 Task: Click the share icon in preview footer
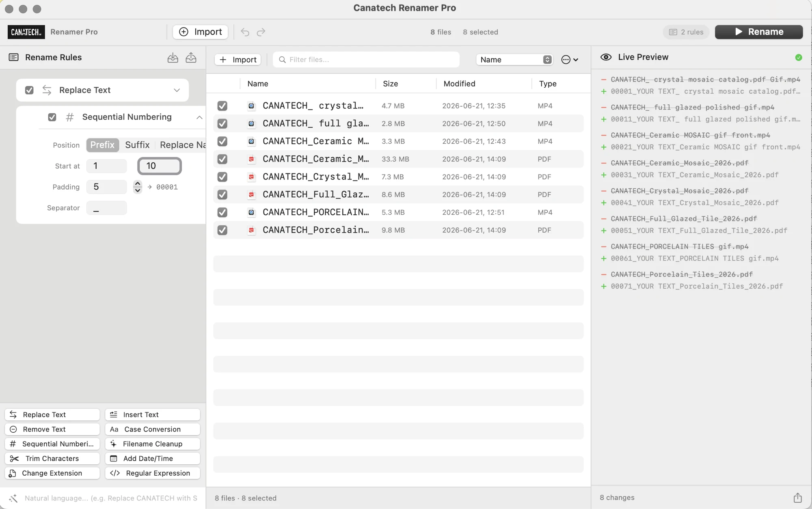point(797,498)
